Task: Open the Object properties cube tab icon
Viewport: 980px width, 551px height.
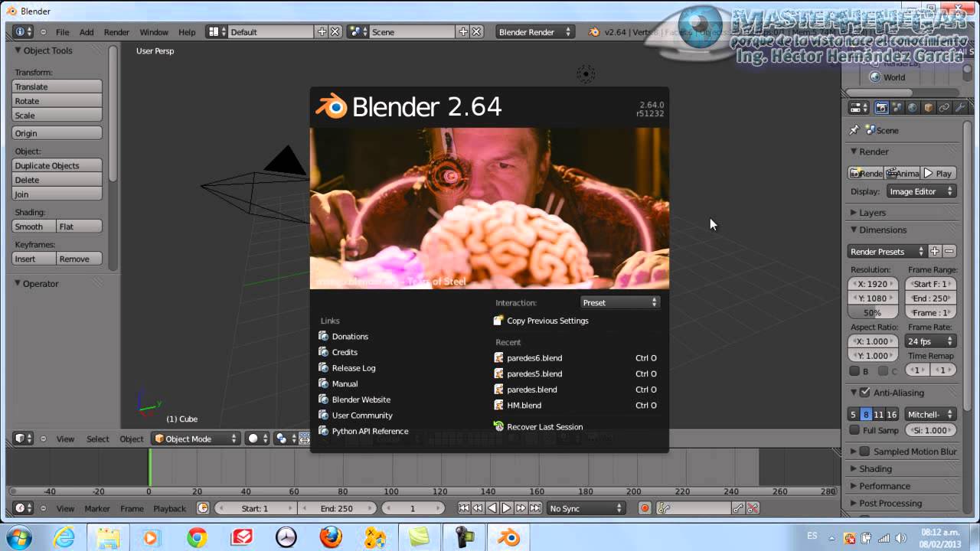Action: (x=929, y=108)
